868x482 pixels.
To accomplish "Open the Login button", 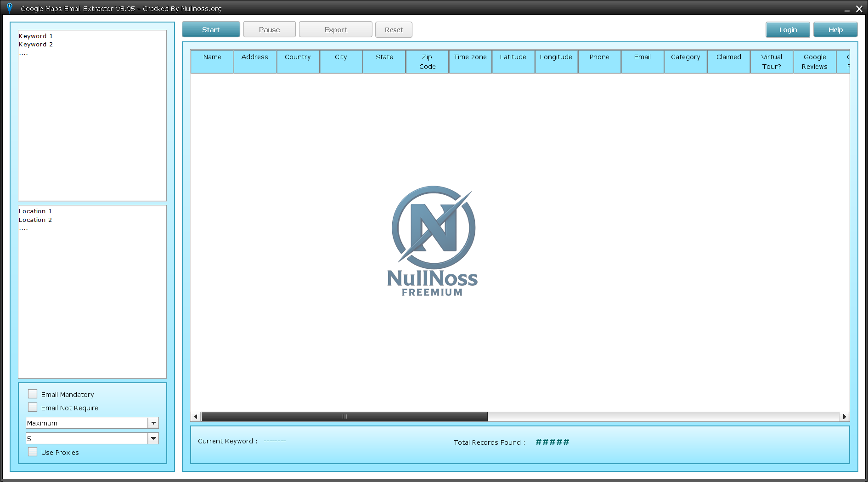I will pos(788,29).
